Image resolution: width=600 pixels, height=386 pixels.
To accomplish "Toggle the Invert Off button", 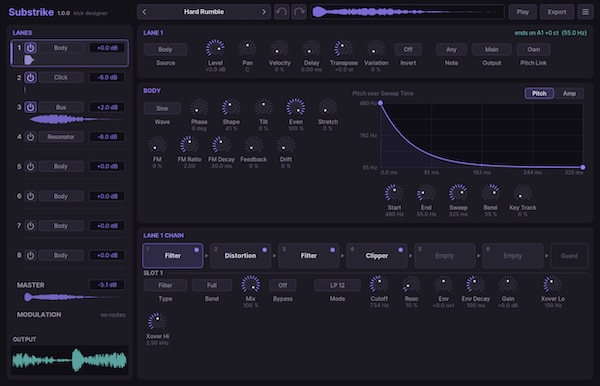I will pyautogui.click(x=408, y=49).
